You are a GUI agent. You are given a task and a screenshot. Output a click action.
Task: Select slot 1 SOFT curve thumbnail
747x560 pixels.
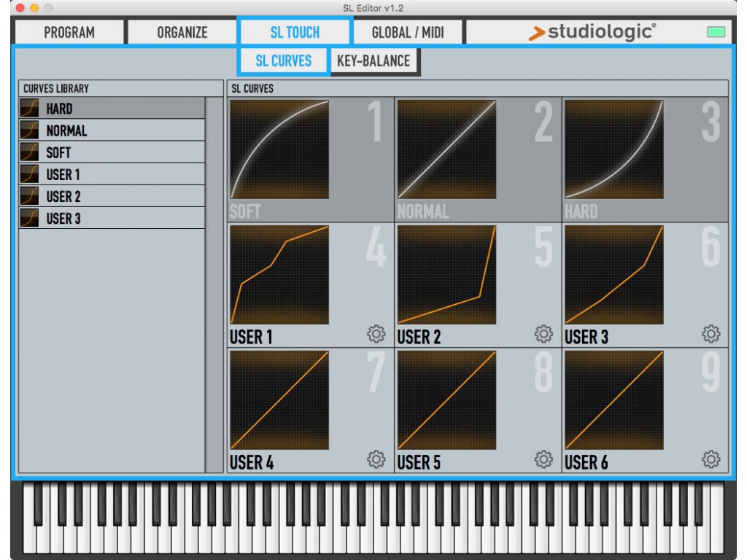tap(279, 149)
